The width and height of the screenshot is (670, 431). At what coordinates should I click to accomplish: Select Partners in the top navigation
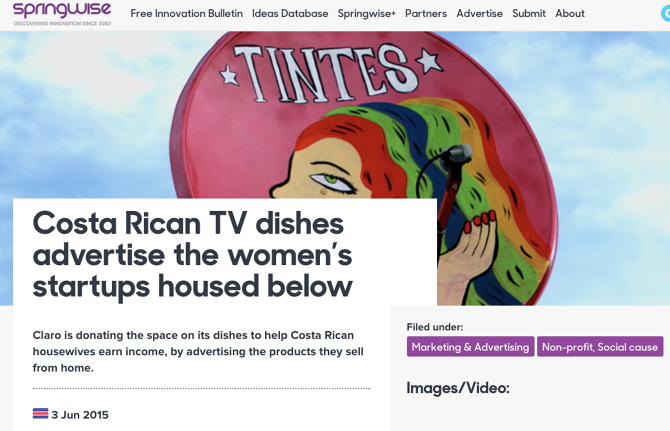point(426,14)
